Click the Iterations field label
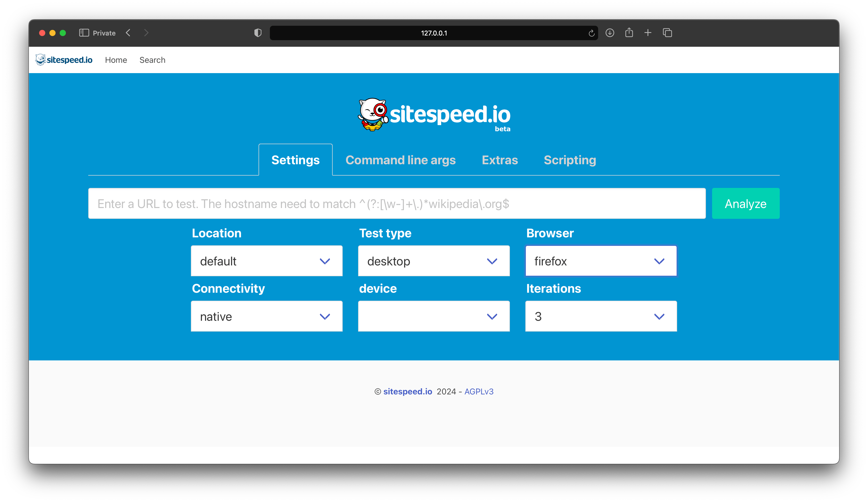The image size is (868, 502). coord(554,289)
